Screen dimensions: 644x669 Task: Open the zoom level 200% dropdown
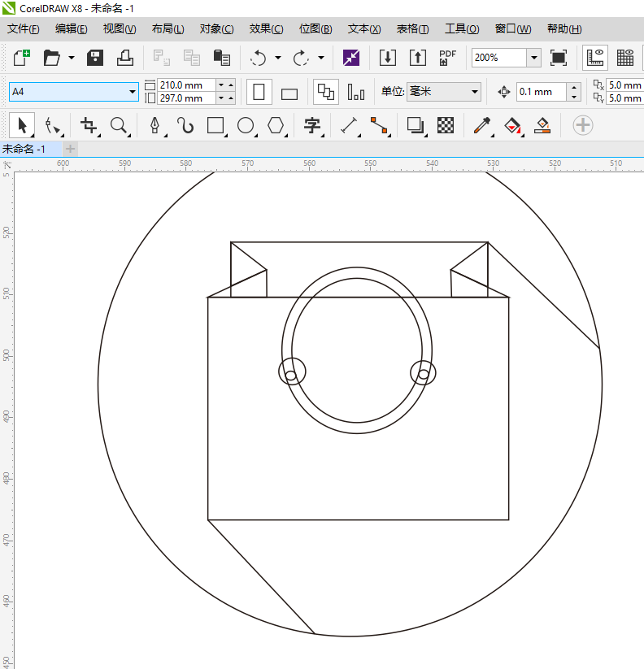coord(533,58)
